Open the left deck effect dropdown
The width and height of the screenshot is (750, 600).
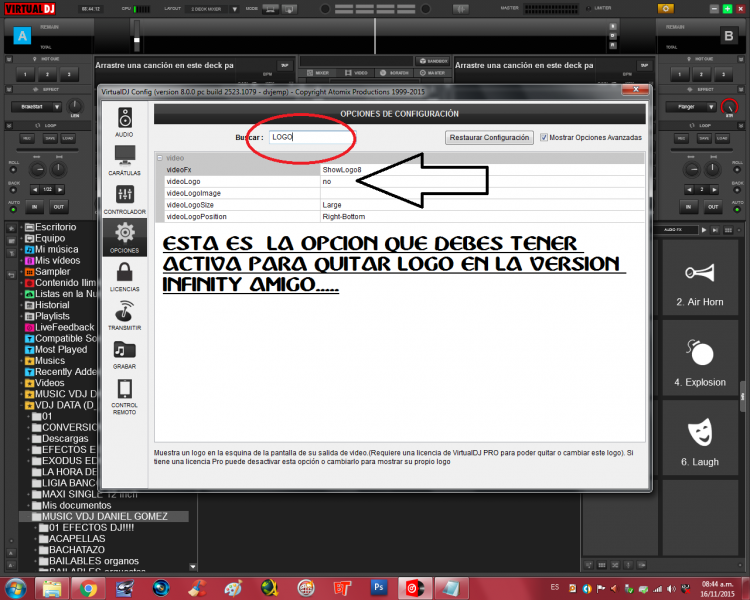click(57, 107)
